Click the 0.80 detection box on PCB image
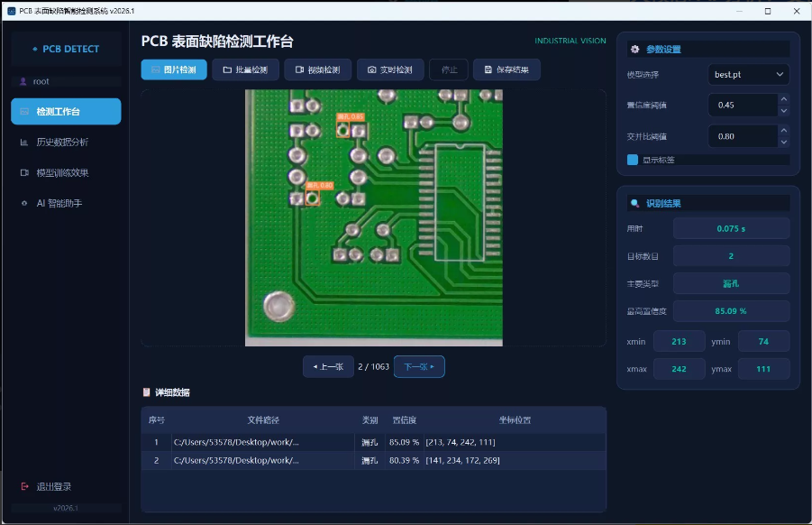This screenshot has width=812, height=525. coord(312,198)
